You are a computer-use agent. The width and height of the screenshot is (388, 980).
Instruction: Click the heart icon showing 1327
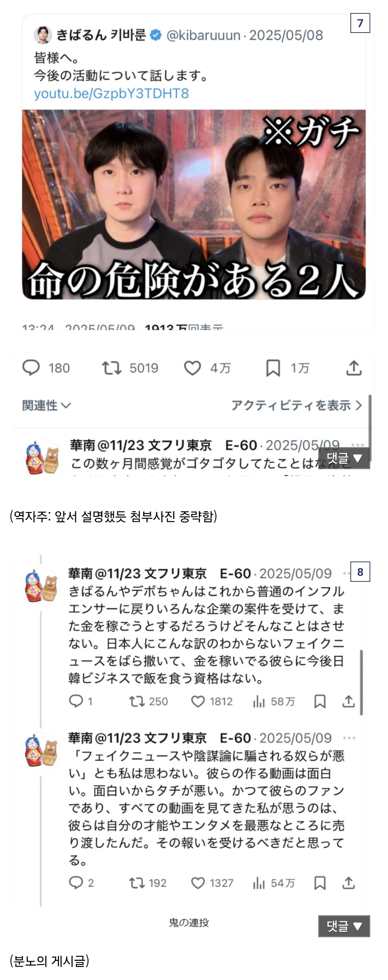pos(198,883)
